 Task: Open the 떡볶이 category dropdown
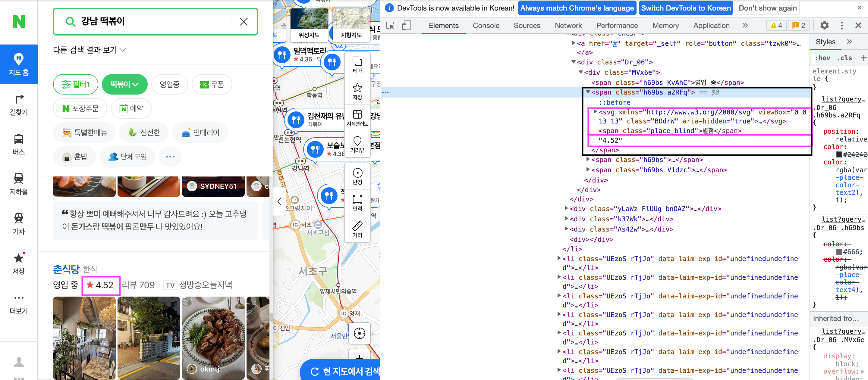[124, 84]
